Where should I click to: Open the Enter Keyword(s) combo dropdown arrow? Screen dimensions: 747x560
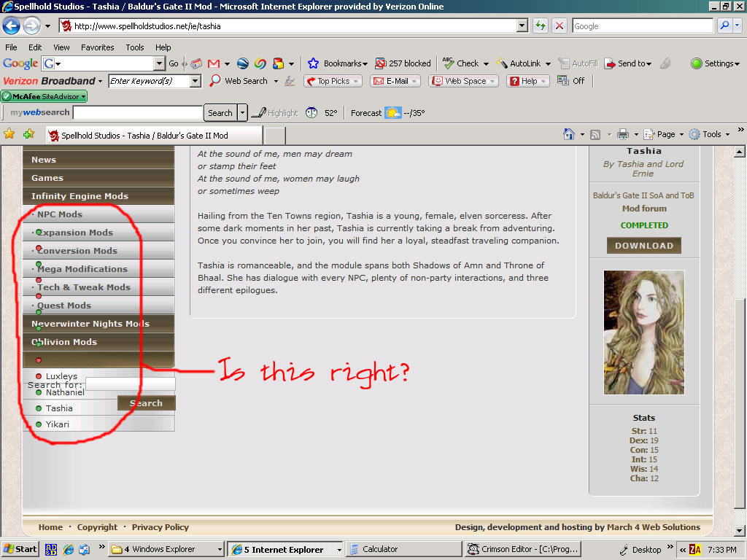coord(195,81)
